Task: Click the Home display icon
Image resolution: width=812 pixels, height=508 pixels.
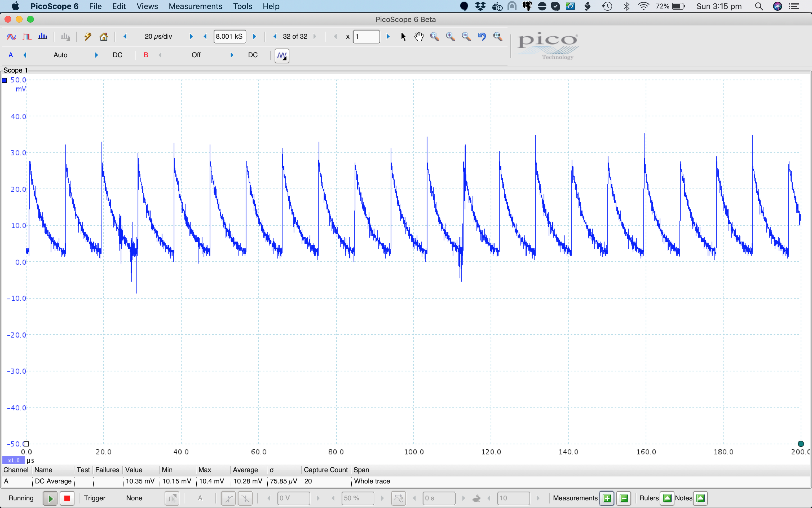Action: coord(104,36)
